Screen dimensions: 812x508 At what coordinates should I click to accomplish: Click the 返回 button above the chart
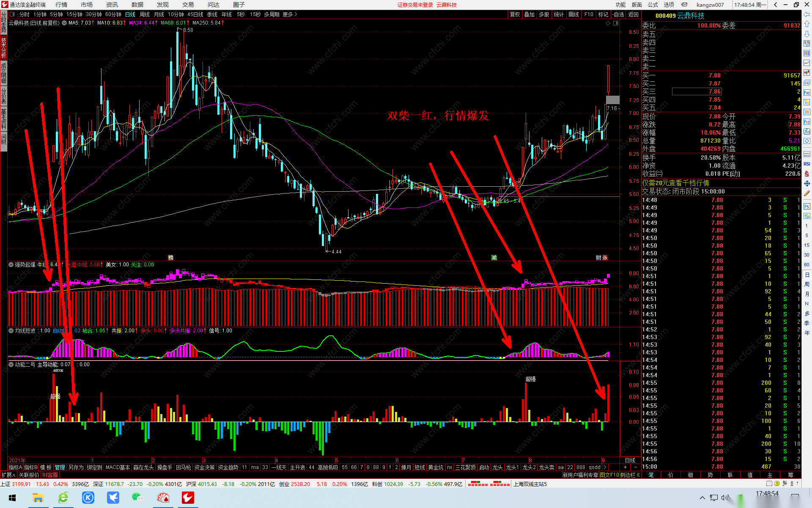[x=633, y=14]
